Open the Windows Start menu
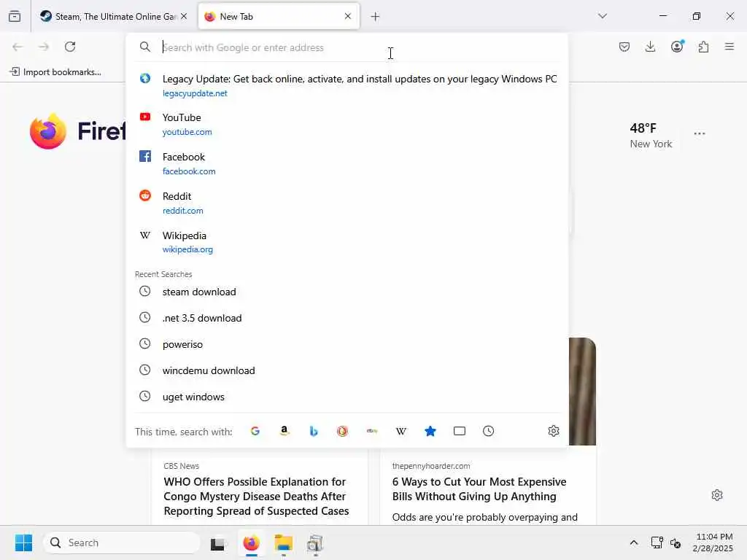Screen dimensions: 747x560 coord(24,542)
